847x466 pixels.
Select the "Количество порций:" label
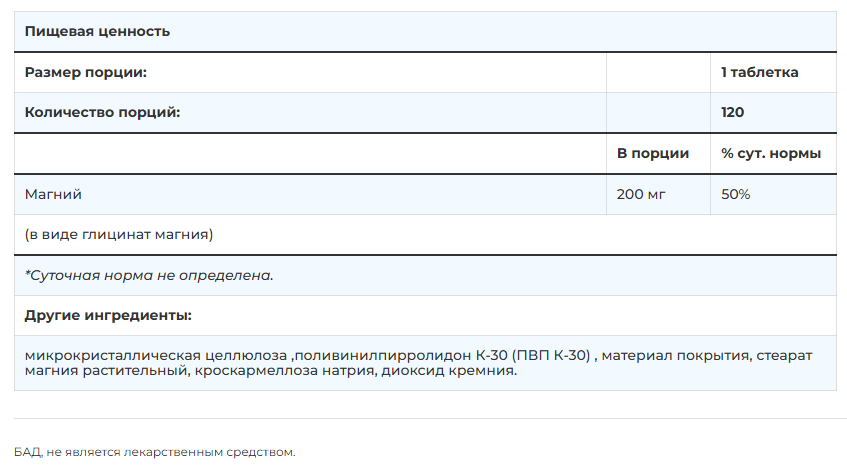tap(102, 112)
